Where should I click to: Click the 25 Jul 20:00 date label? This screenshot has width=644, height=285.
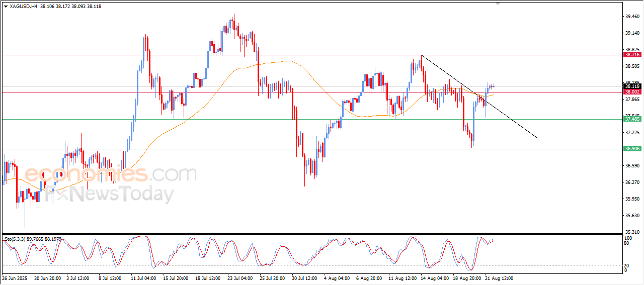coord(272,278)
